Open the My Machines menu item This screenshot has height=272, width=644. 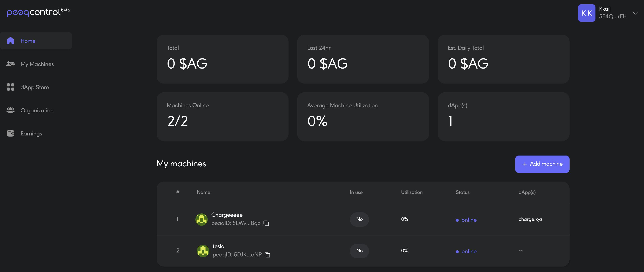point(37,64)
